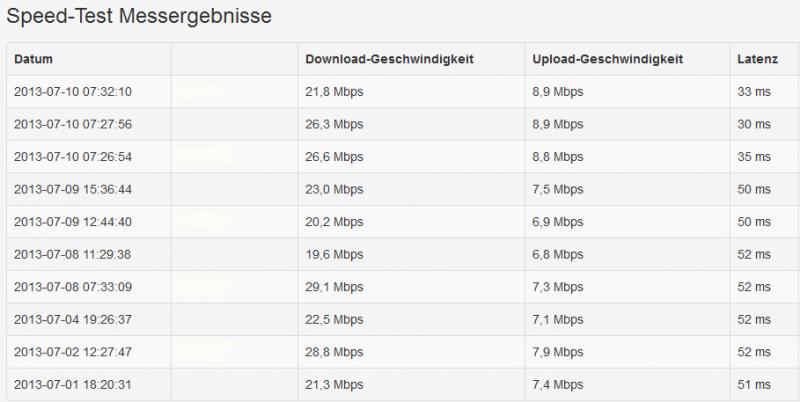800x402 pixels.
Task: Click the 20,2 Mbps download value
Action: 334,222
